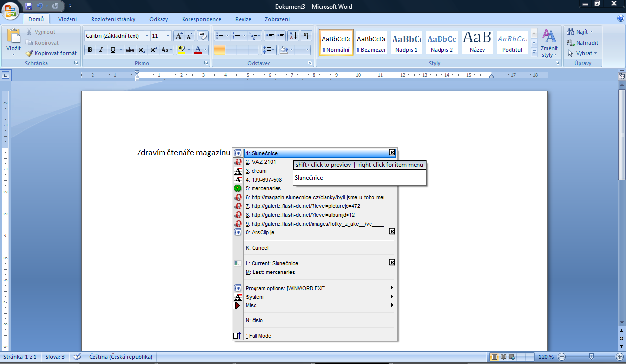Screen dimensions: 626x364
Task: Open Změnit styly dropdown
Action: click(x=550, y=43)
